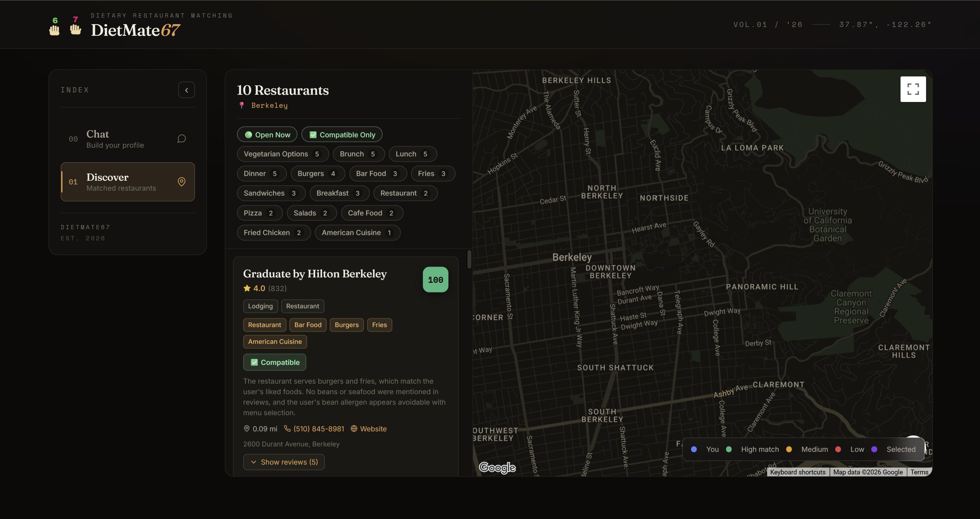Open the Discover navigation item
980x519 pixels.
coord(128,182)
